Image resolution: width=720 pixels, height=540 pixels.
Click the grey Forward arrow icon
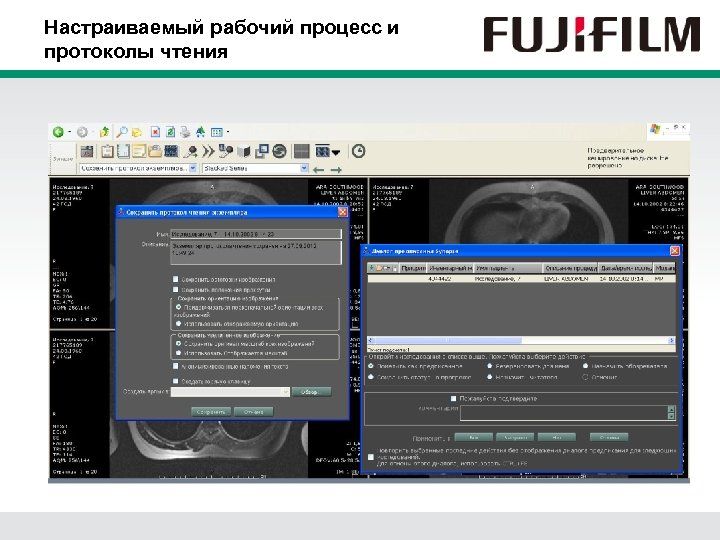pos(82,132)
